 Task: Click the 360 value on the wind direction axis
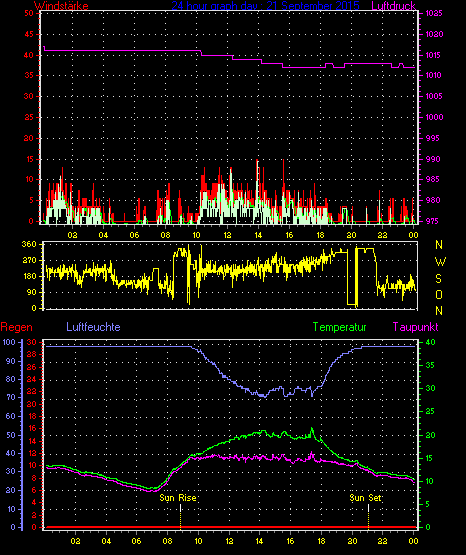[x=29, y=244]
